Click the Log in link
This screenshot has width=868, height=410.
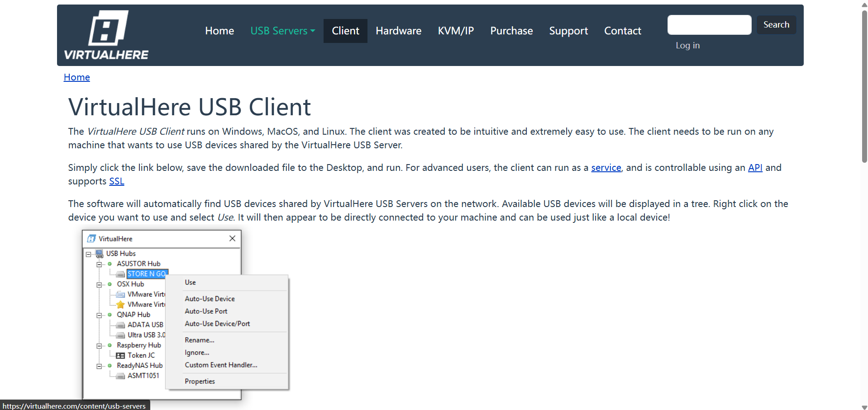pyautogui.click(x=687, y=45)
